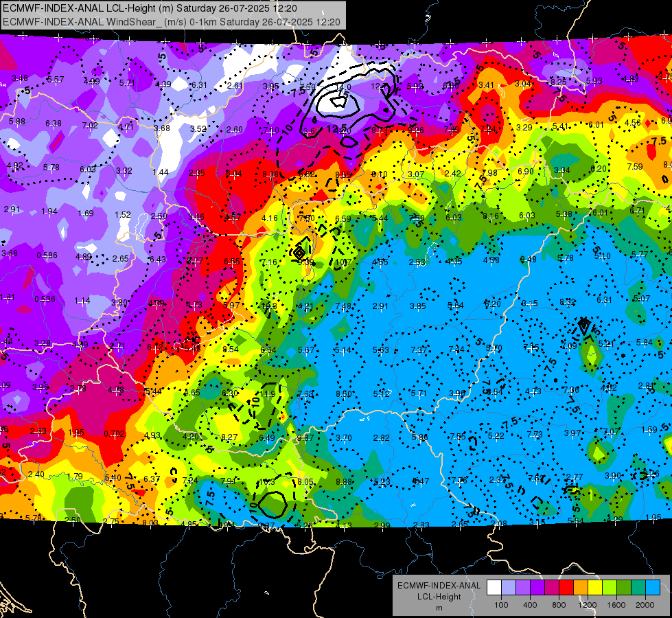Click the 800 label on legend scale
This screenshot has height=618, width=672.
tap(559, 605)
